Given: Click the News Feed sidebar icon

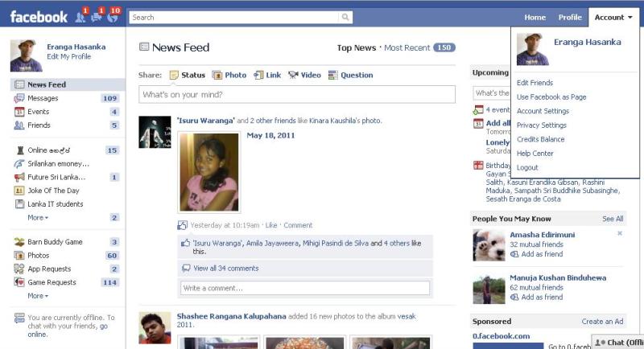Looking at the screenshot, I should (19, 84).
